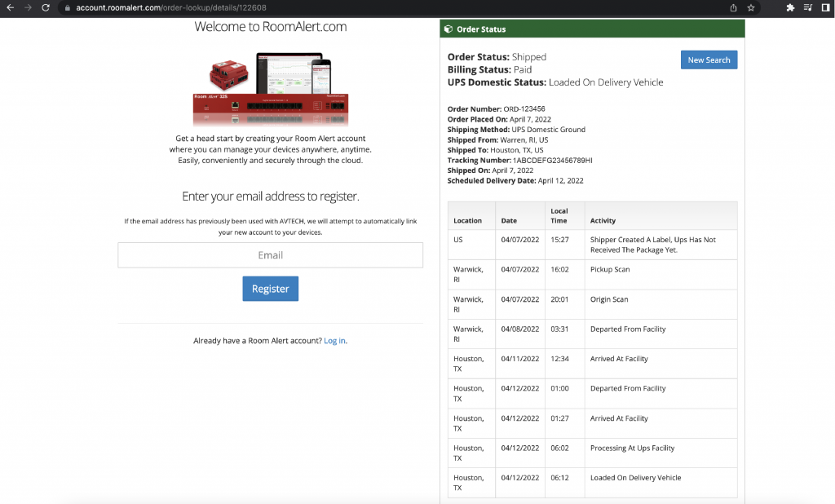The image size is (835, 504).
Task: Start a New Search for an order
Action: tap(709, 60)
